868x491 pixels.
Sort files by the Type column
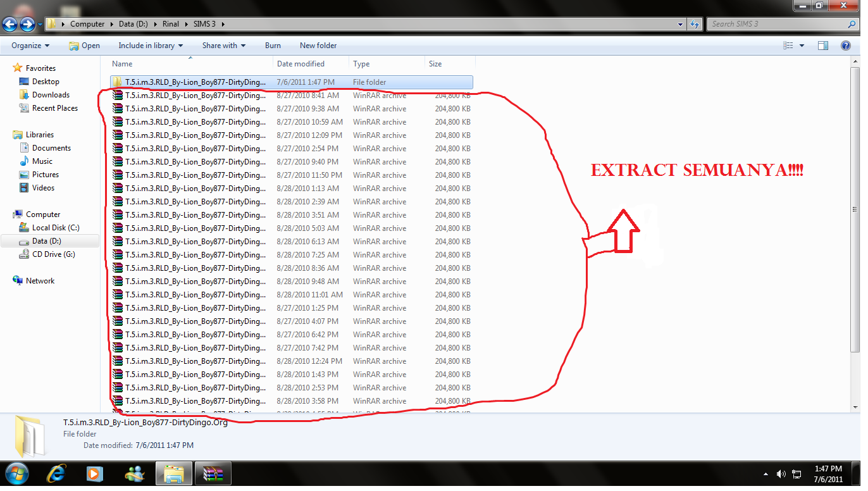pos(387,64)
